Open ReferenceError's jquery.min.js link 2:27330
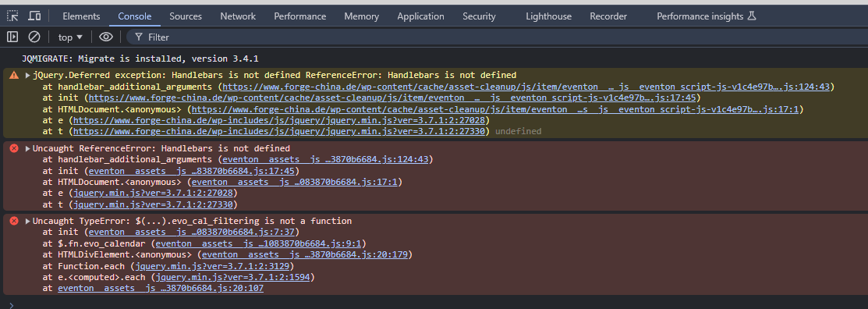Image resolution: width=868 pixels, height=309 pixels. tap(153, 204)
